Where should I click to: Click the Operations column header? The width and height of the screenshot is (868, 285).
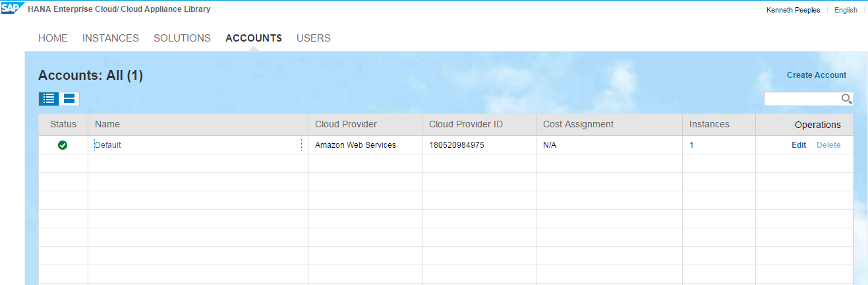click(804, 124)
